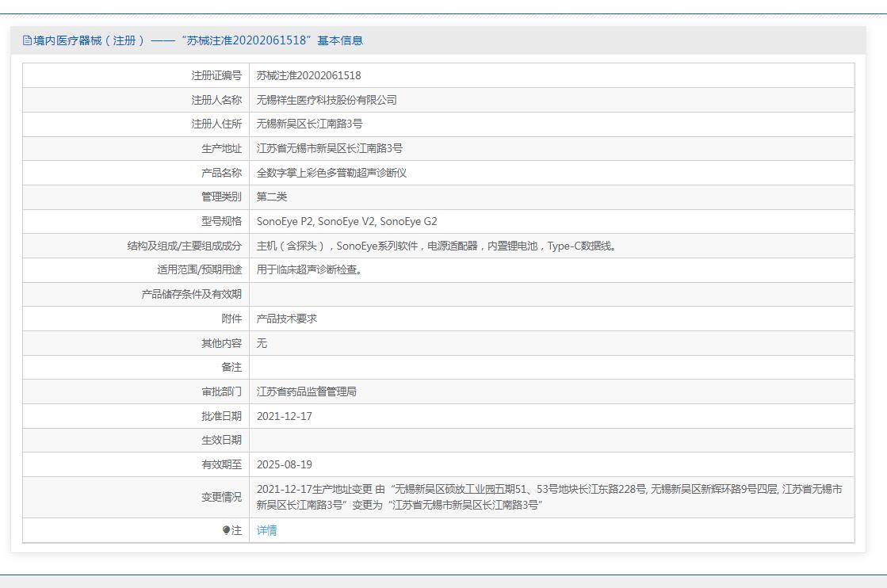Image resolution: width=887 pixels, height=588 pixels.
Task: Select the panel heading 境内医疗器械（注册）基本信息
Action: click(198, 40)
